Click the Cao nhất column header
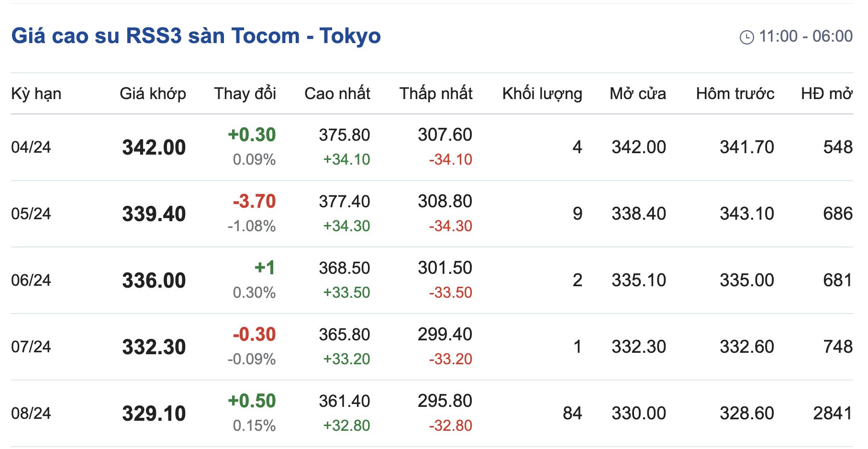Viewport: 868px width, 449px height. pyautogui.click(x=337, y=94)
